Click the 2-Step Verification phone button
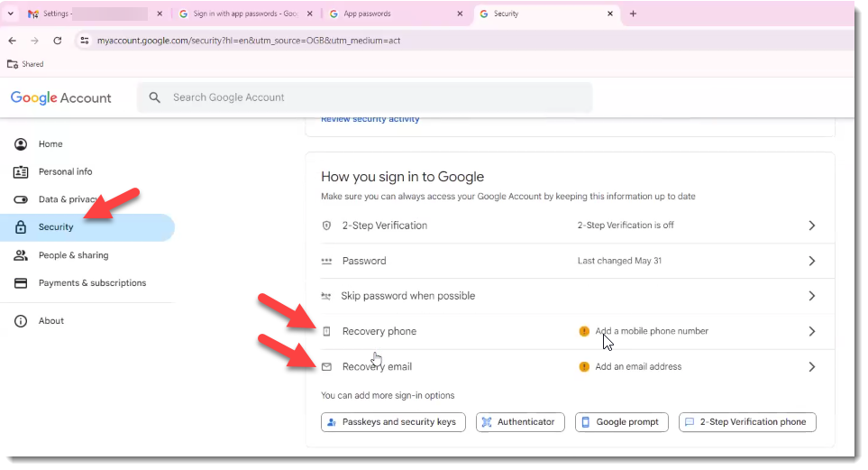This screenshot has height=470, width=868. pos(747,422)
